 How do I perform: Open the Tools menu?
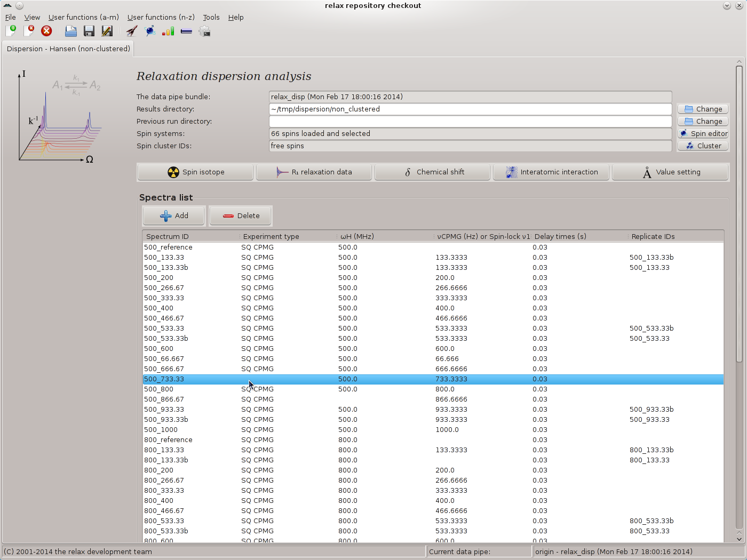click(211, 17)
